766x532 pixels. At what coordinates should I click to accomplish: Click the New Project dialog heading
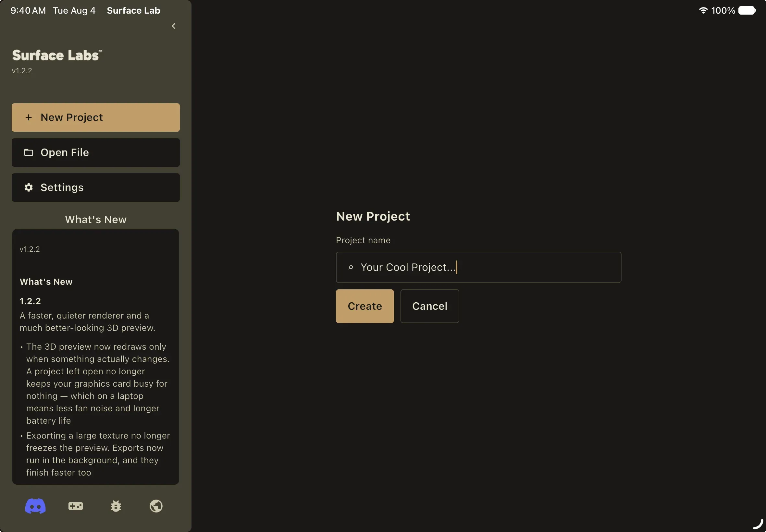(x=373, y=216)
